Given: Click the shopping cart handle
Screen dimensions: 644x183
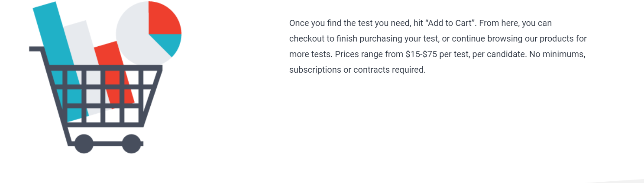Looking at the screenshot, I should point(36,49).
